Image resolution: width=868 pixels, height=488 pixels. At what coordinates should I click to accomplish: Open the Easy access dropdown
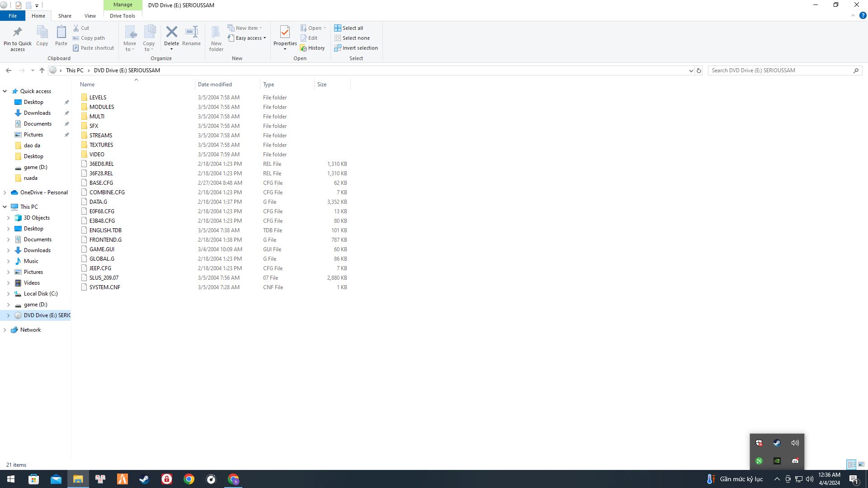coord(248,38)
